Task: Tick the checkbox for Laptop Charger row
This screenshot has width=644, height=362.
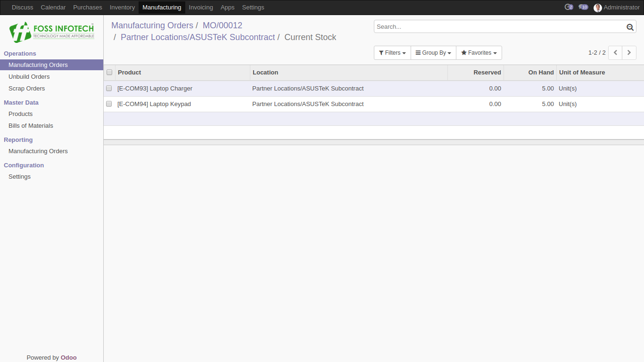Action: click(109, 88)
